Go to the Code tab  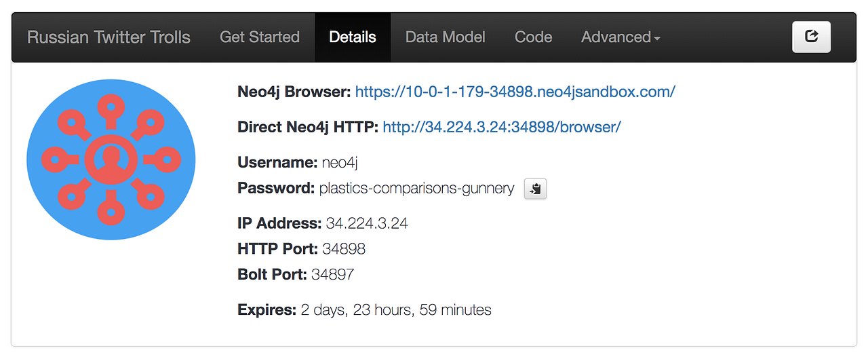[534, 37]
